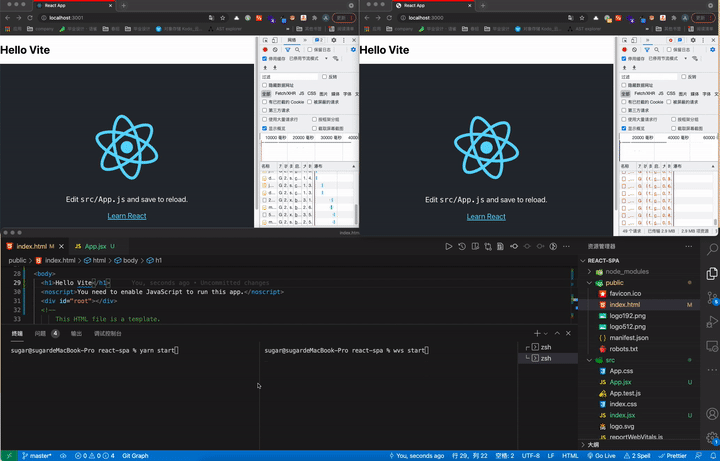This screenshot has height=461, width=720.
Task: Open the Explorer files icon in activity bar
Action: click(712, 273)
